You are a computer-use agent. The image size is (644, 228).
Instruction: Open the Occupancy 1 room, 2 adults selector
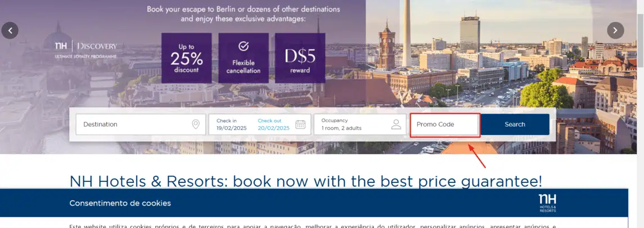[x=361, y=124]
